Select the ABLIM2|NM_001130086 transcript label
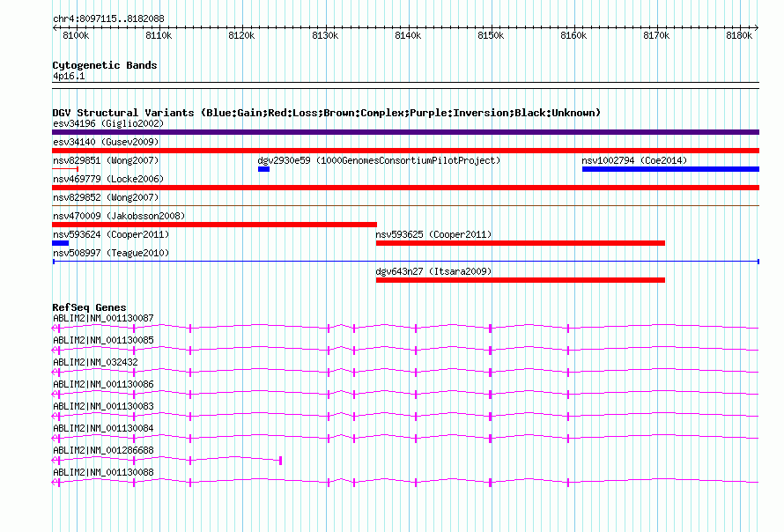The height and width of the screenshot is (532, 784). (x=103, y=384)
